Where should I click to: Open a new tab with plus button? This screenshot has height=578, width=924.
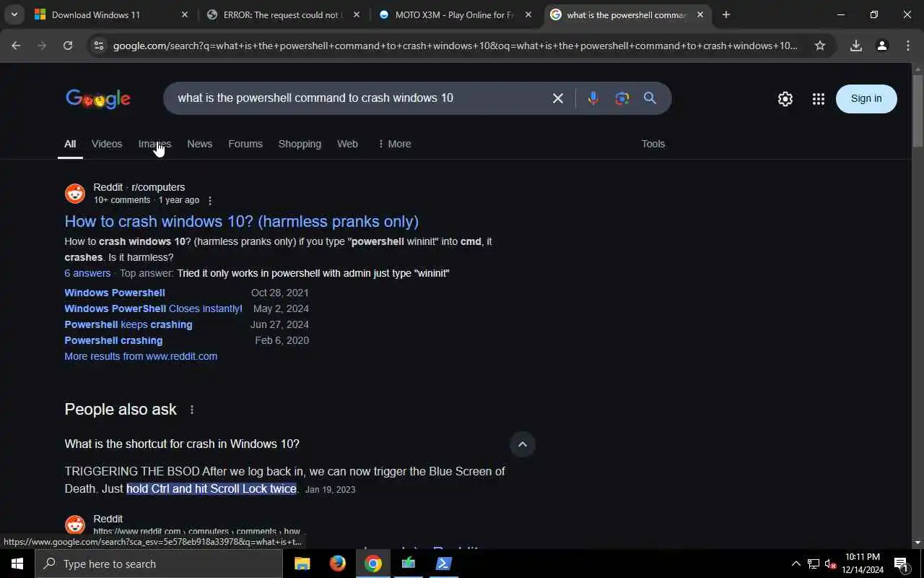click(726, 14)
